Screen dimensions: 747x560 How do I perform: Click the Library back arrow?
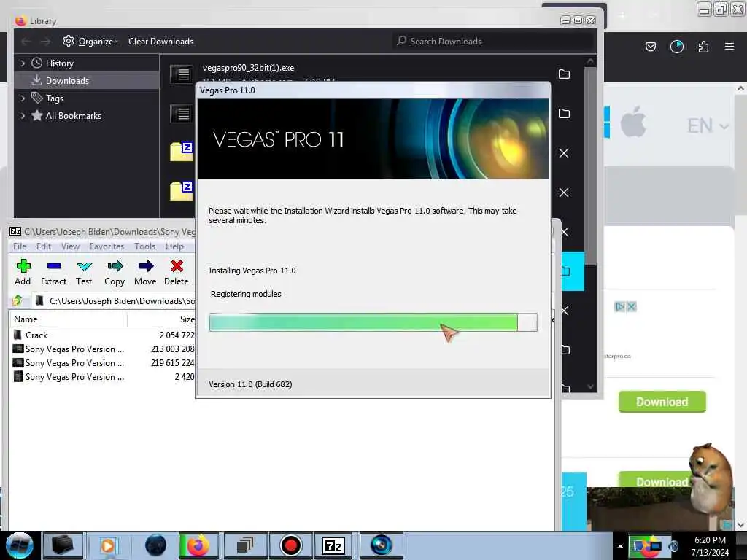(x=26, y=42)
